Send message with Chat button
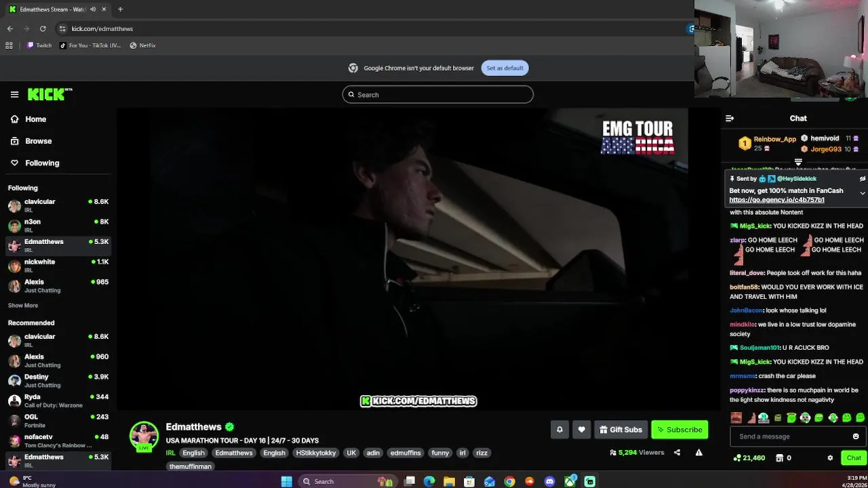The height and width of the screenshot is (488, 868). click(x=854, y=458)
